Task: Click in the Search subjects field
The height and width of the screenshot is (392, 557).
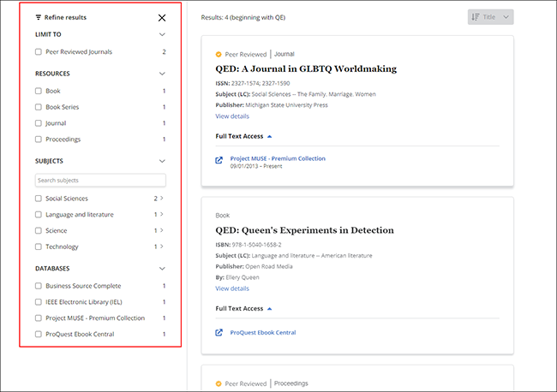Action: 100,181
